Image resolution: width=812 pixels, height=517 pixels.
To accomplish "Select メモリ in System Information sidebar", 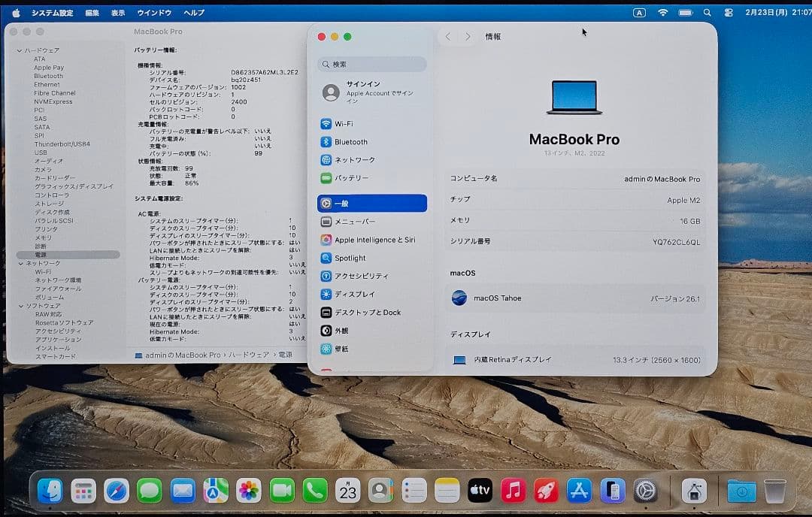I will [x=43, y=237].
